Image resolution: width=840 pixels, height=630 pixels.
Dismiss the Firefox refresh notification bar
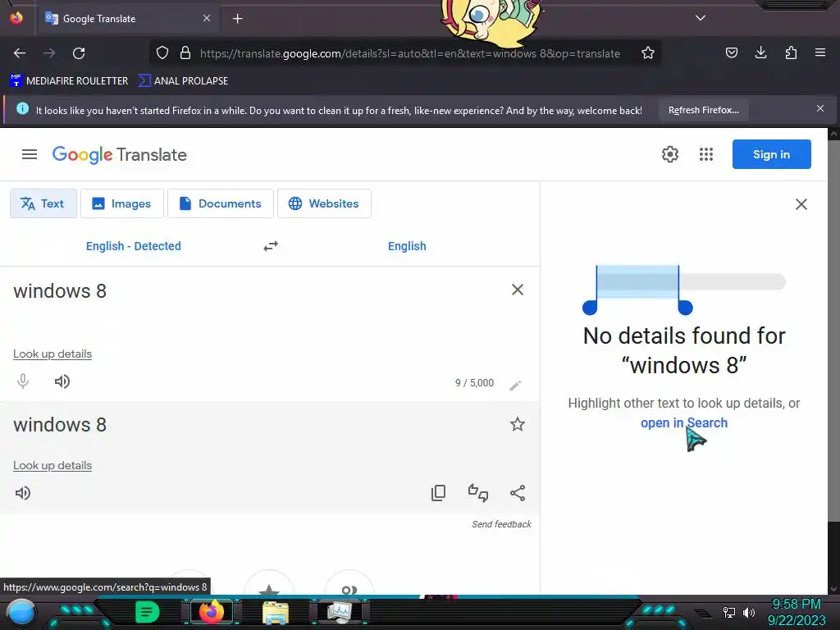(x=820, y=109)
